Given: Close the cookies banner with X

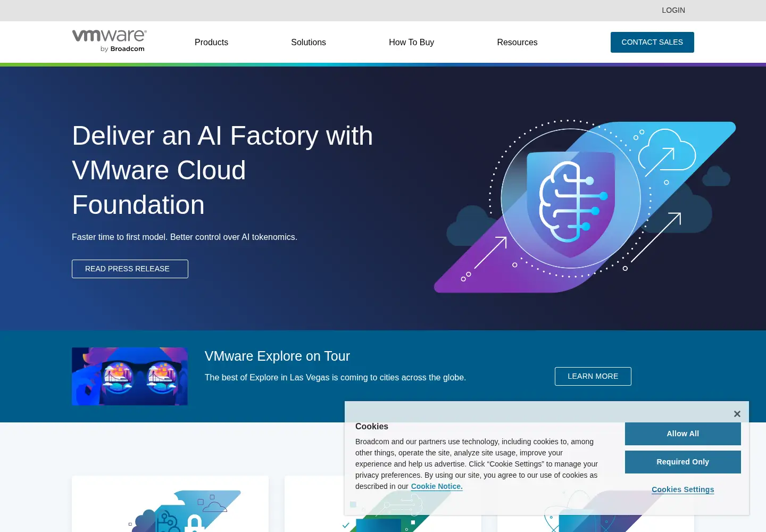Looking at the screenshot, I should 737,414.
